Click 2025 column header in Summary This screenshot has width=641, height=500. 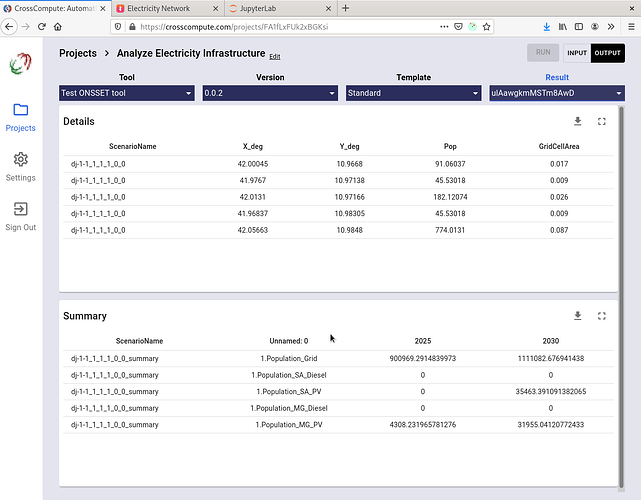(x=423, y=341)
